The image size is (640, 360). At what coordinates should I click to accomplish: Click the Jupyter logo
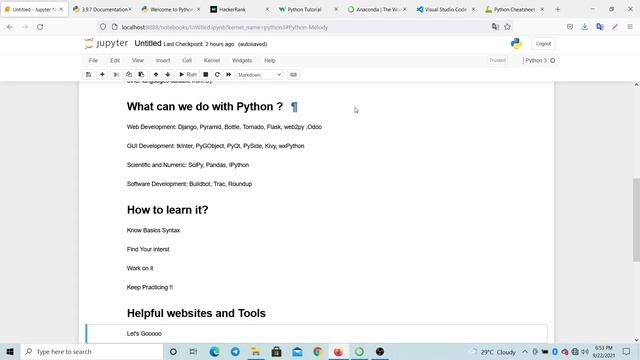click(x=106, y=43)
